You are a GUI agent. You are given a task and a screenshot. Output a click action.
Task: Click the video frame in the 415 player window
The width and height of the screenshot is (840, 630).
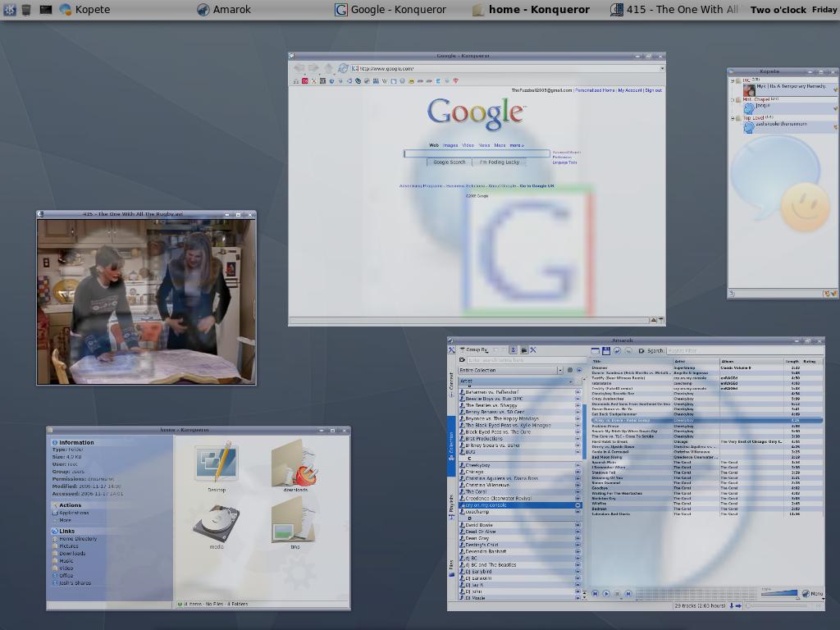click(x=146, y=302)
